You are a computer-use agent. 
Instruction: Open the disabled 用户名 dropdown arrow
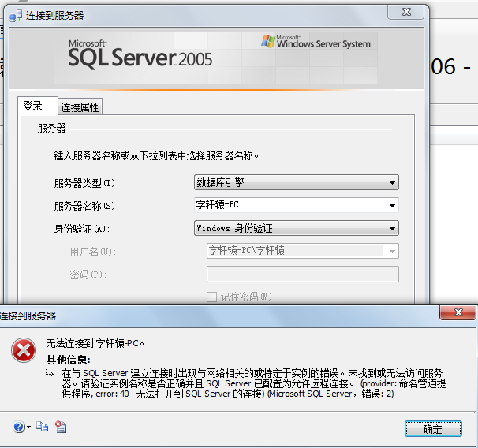pos(392,251)
